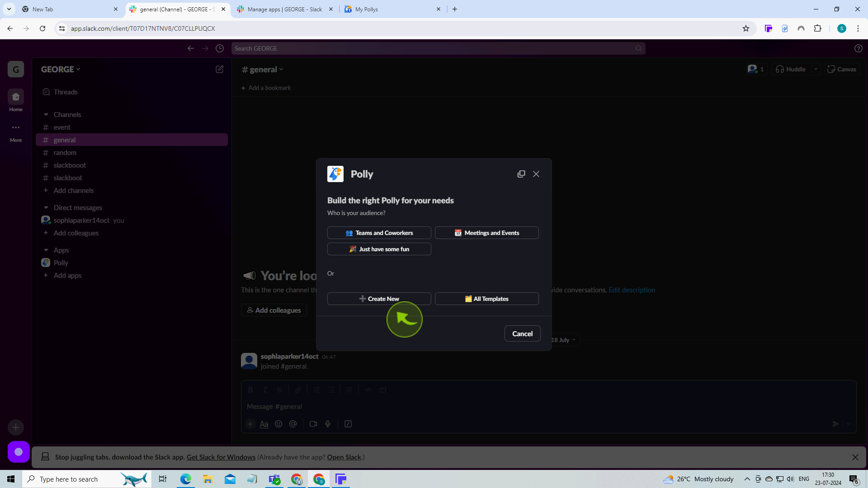This screenshot has width=868, height=488.
Task: Collapse the Direct messages section
Action: [x=46, y=207]
